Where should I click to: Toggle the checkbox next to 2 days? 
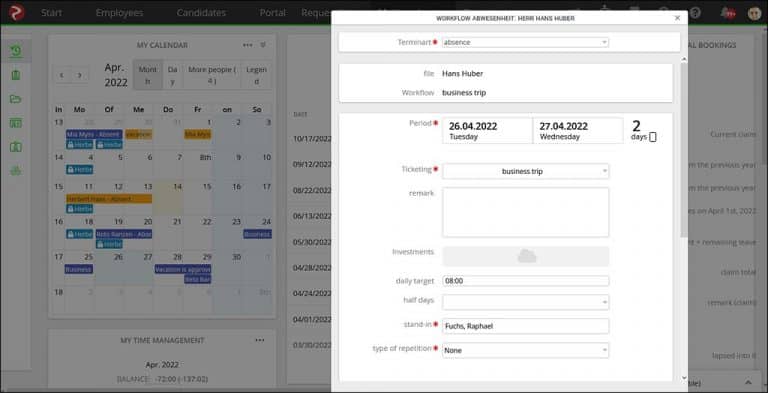[x=652, y=137]
